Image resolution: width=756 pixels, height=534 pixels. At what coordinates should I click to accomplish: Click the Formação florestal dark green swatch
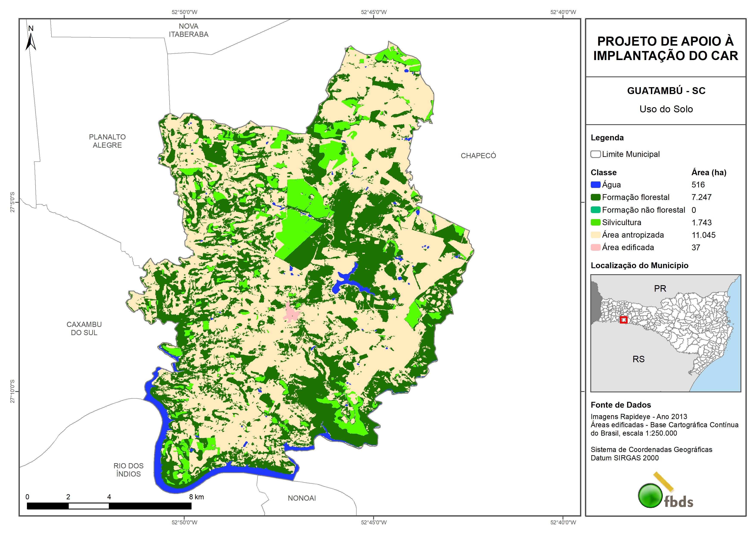click(x=595, y=197)
